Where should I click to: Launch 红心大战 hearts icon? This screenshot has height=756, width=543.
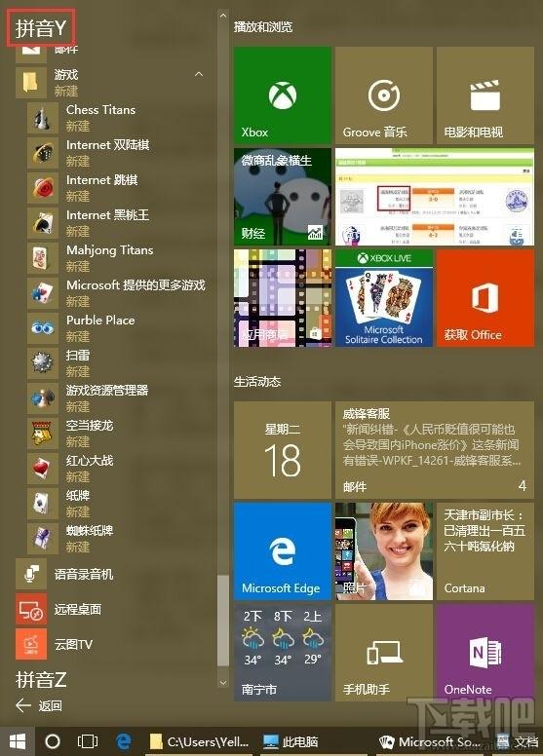[x=43, y=469]
